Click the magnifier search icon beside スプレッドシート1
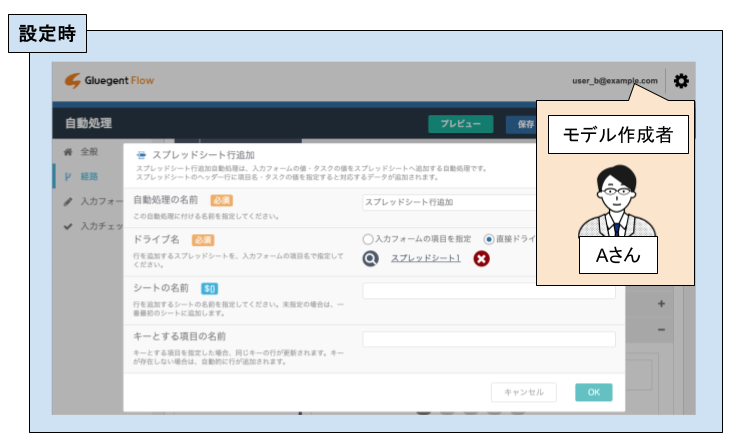 click(x=370, y=258)
